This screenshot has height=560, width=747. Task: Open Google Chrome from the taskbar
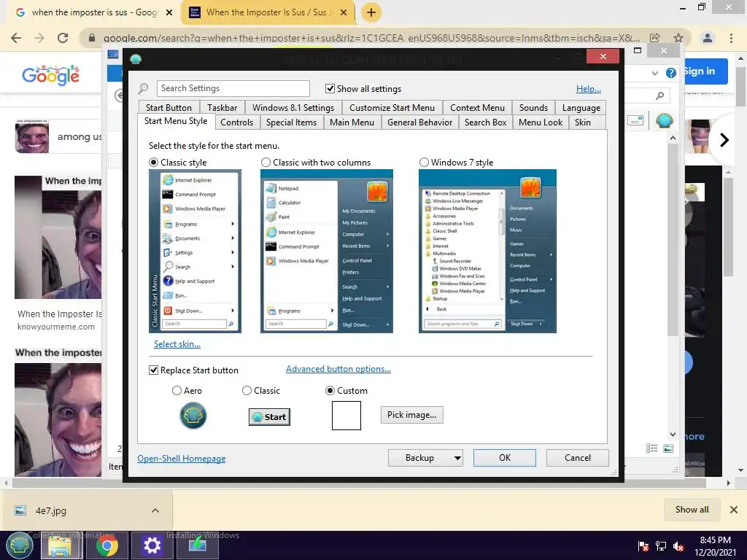pyautogui.click(x=107, y=545)
